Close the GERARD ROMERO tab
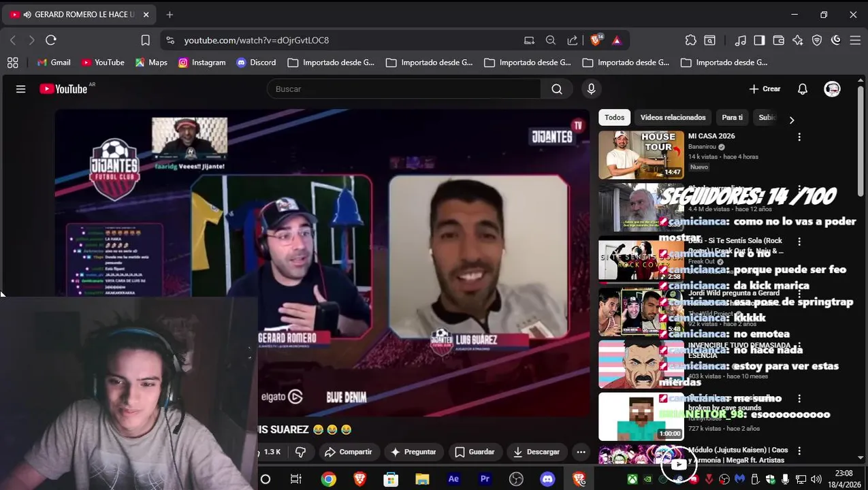The height and width of the screenshot is (490, 868). (146, 14)
